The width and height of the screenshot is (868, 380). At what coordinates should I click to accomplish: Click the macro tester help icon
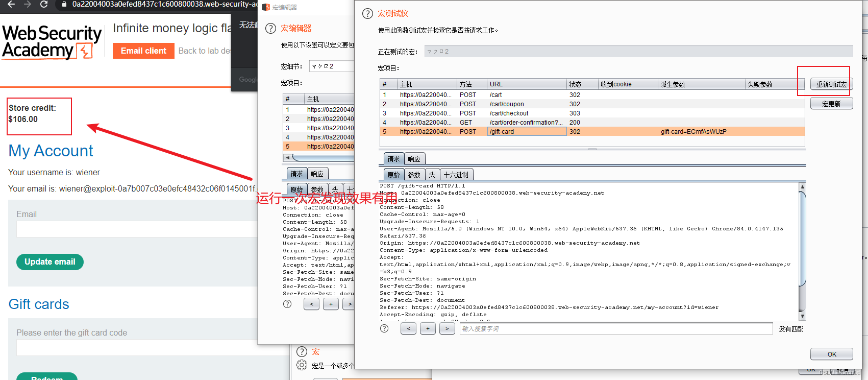[x=367, y=14]
